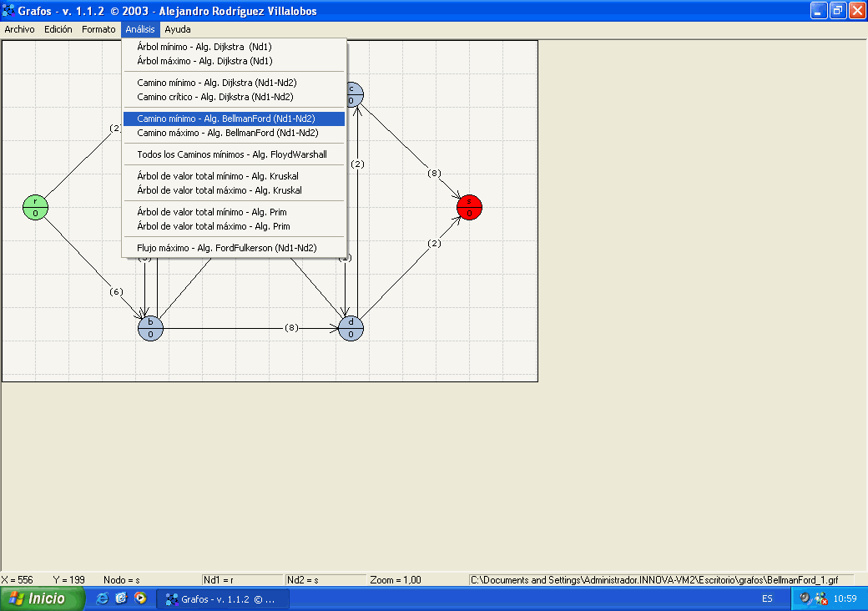Open the Archivo menu
Screen dimensions: 868x611
(19, 29)
